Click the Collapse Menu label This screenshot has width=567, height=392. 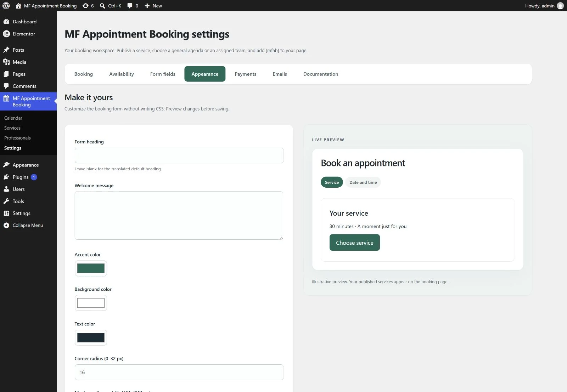click(x=28, y=225)
